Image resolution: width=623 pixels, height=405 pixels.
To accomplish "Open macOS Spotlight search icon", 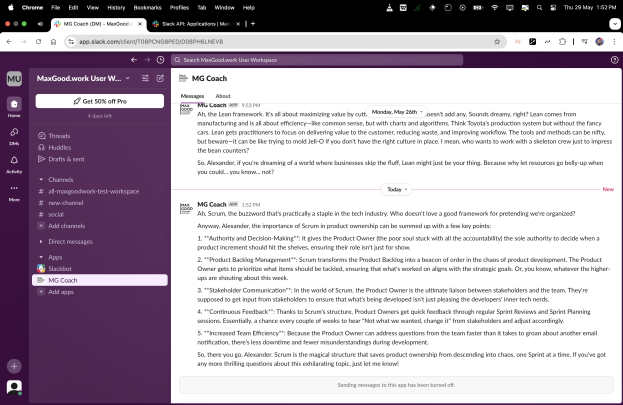I will click(539, 8).
